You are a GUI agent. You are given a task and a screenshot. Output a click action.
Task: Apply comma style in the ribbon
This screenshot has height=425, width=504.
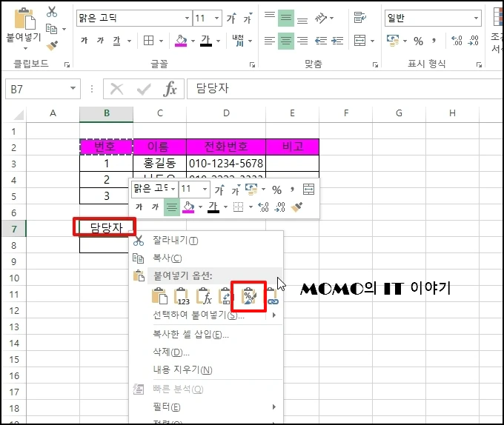coord(434,41)
